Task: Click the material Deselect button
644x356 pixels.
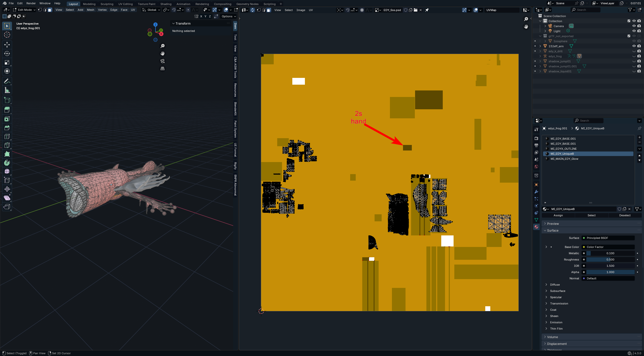Action: (625, 215)
